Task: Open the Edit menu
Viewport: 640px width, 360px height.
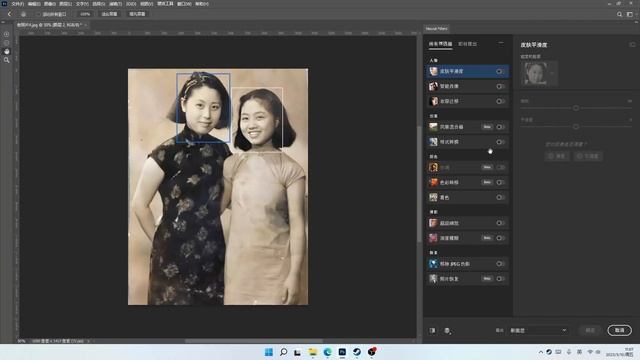Action: tap(33, 4)
